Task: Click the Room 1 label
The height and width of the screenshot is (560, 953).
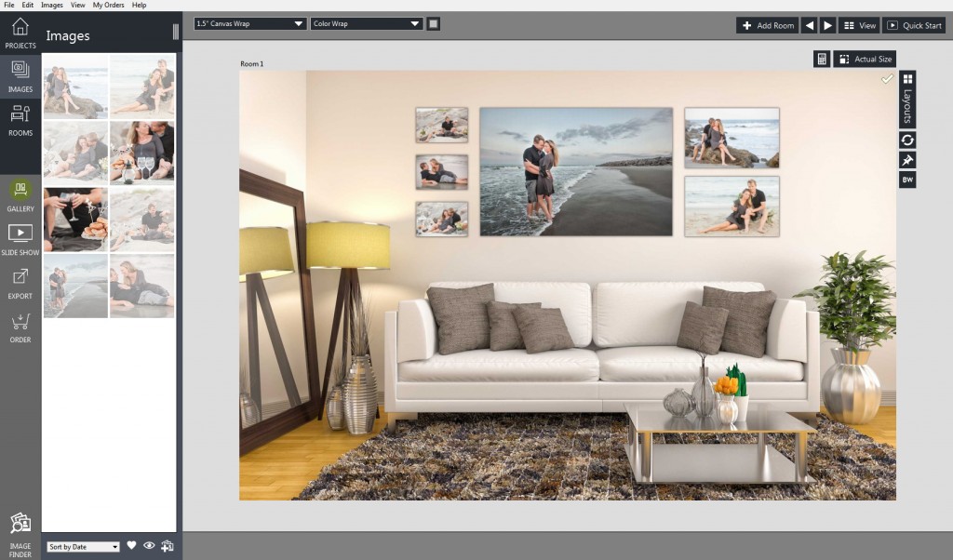Action: pos(251,64)
